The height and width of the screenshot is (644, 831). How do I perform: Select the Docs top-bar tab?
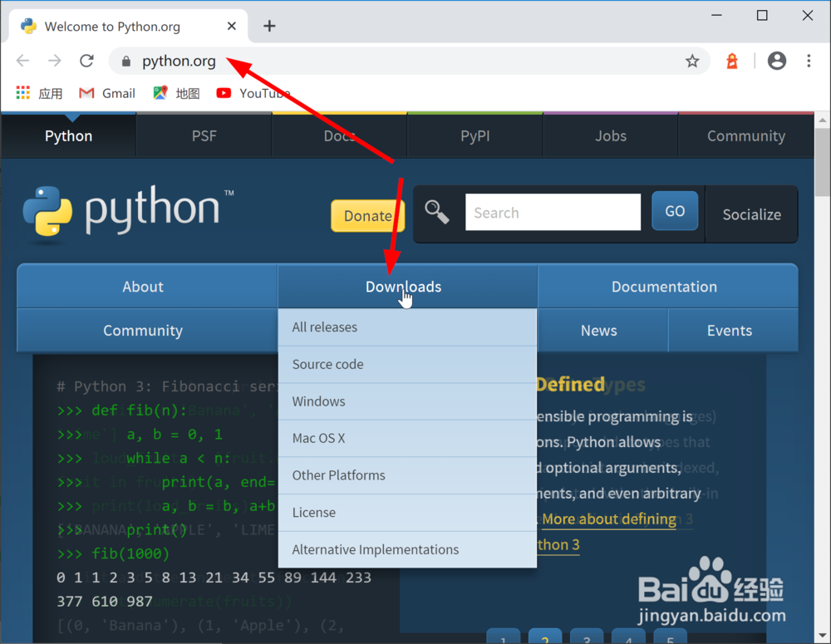[339, 135]
